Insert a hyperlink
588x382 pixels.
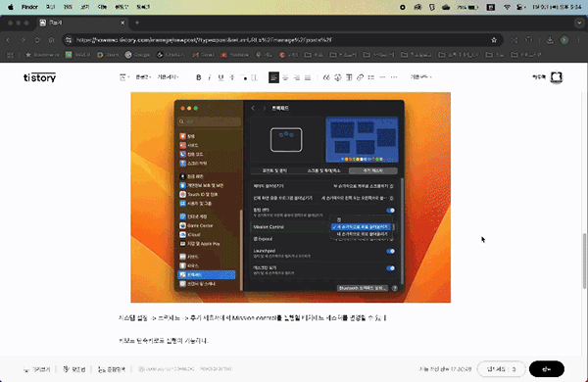tap(360, 77)
